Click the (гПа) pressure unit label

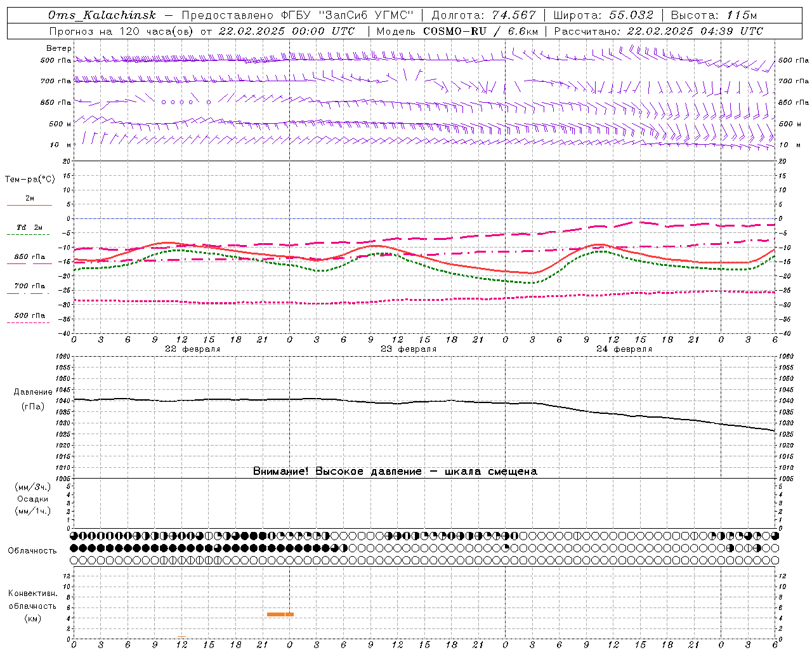point(33,407)
